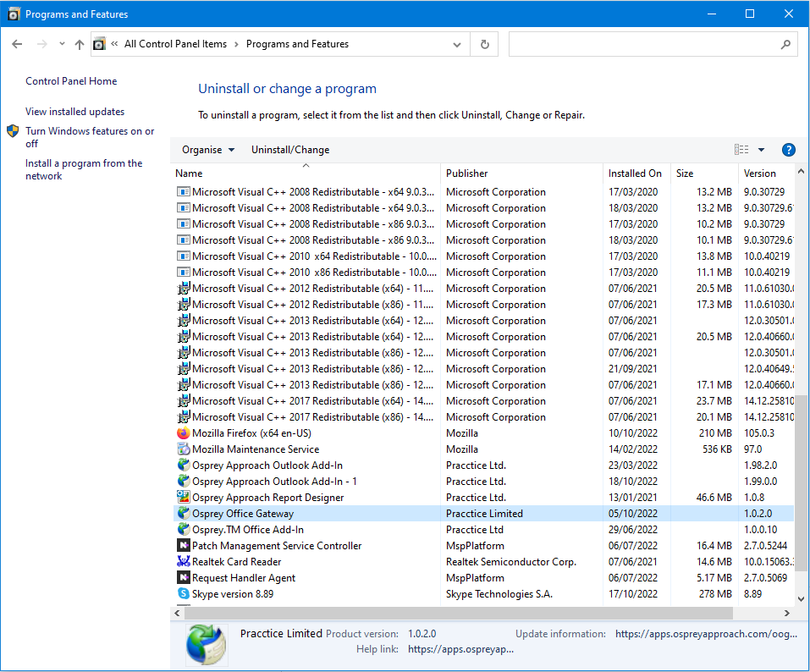Click the refresh icon beside address bar
Image resolution: width=810 pixels, height=672 pixels.
point(484,44)
